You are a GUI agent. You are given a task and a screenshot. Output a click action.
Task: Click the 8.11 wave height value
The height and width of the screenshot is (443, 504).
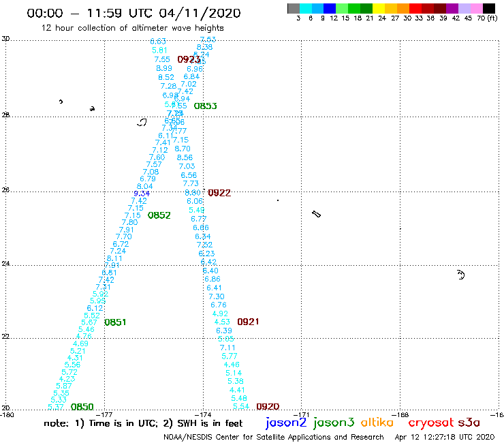pyautogui.click(x=114, y=258)
